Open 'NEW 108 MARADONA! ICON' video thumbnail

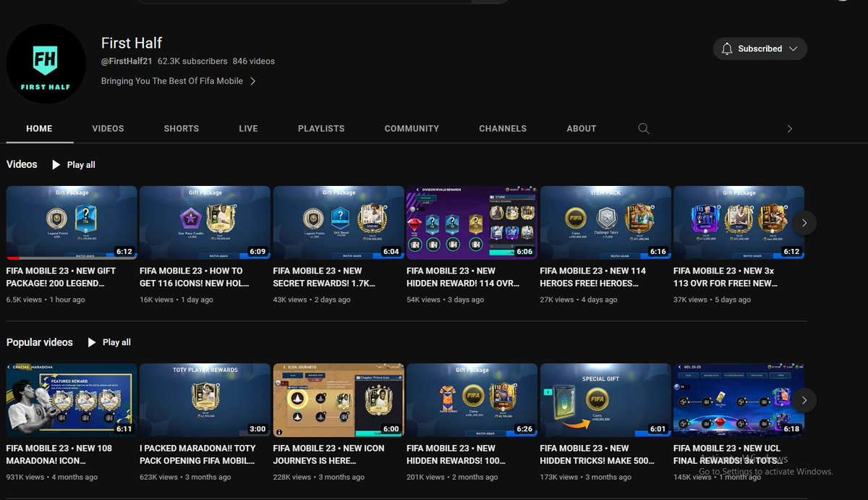coord(72,400)
